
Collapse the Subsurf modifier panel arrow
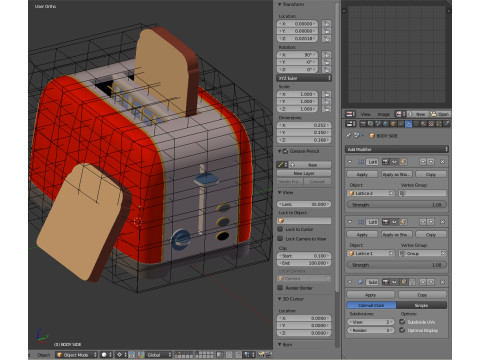click(350, 282)
